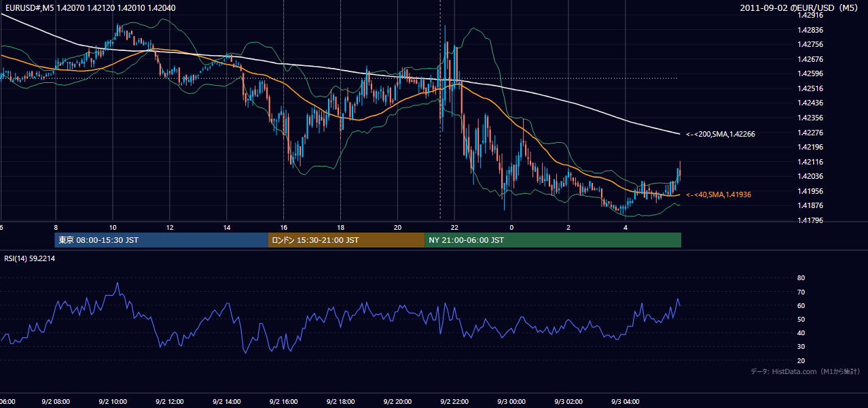
Task: Click the RSI 40 level label
Action: [801, 333]
